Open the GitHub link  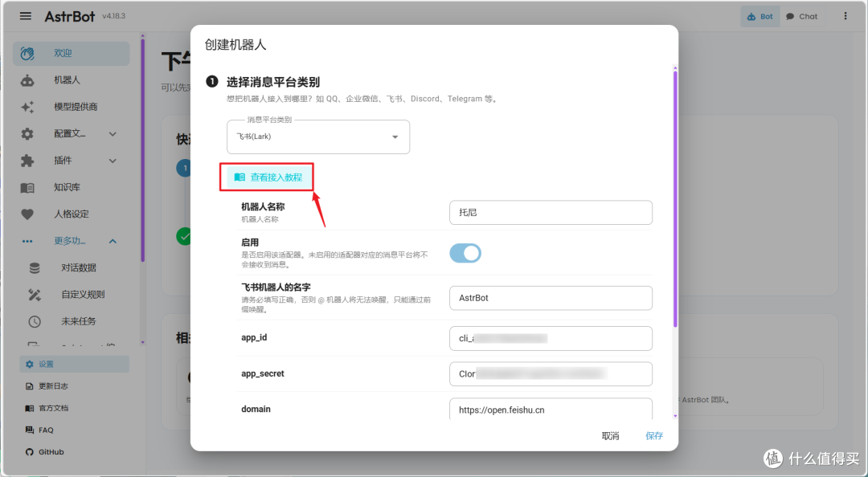click(x=74, y=452)
